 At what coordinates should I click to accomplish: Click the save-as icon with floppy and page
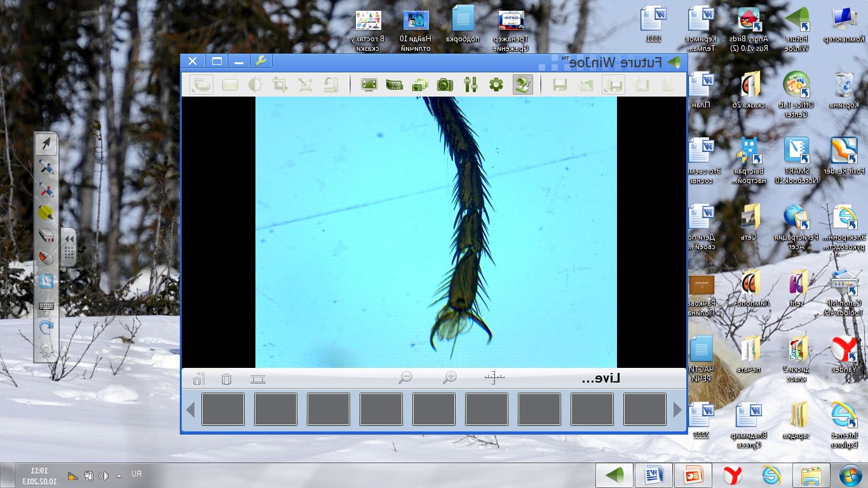pyautogui.click(x=613, y=85)
